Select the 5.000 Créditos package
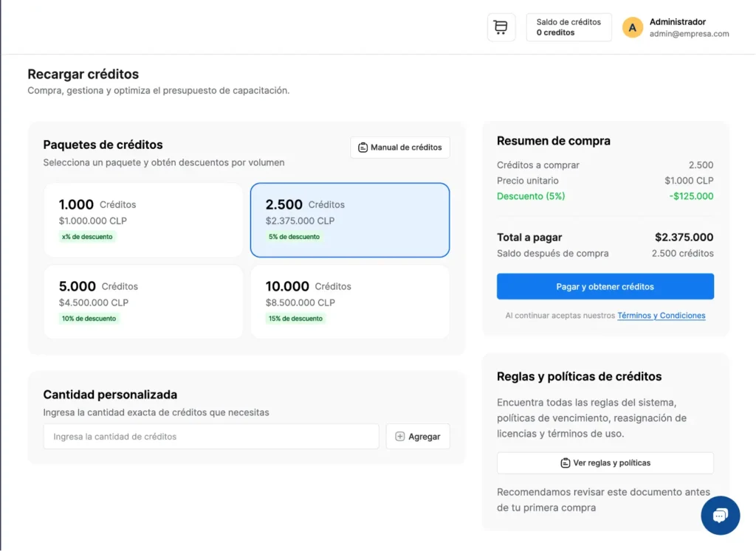The height and width of the screenshot is (551, 756). 143,302
